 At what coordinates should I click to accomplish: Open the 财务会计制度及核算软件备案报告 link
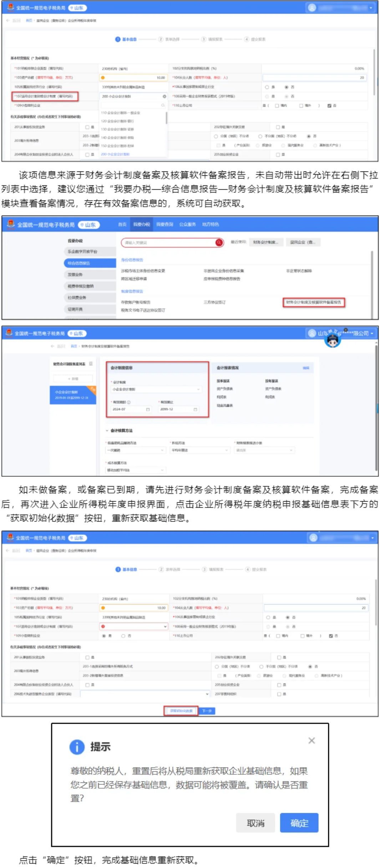(x=314, y=302)
